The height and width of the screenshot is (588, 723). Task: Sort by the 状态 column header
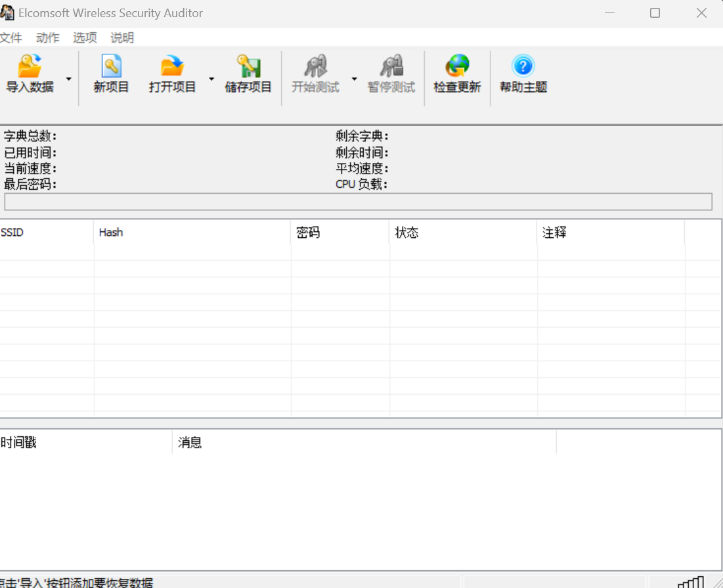click(x=463, y=233)
